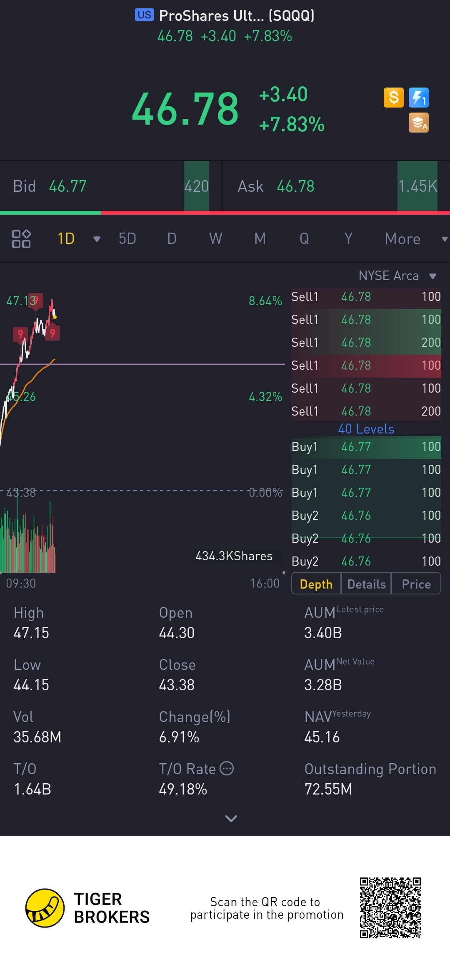Open the stacked coins A icon
Viewport: 450px width, 980px height.
coord(418,123)
